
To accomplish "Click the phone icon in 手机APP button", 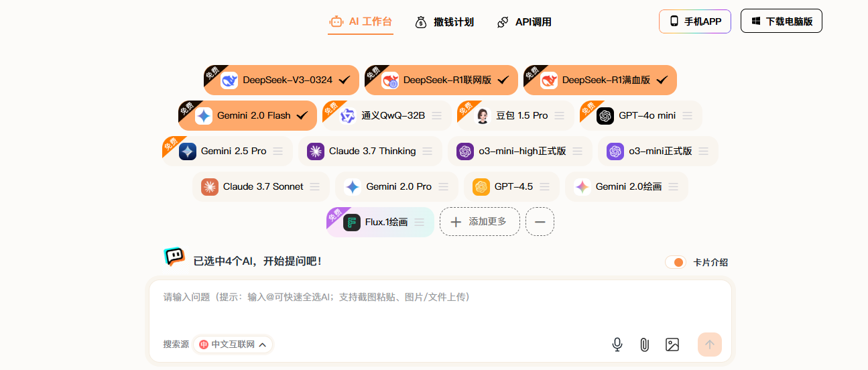I will tap(674, 21).
